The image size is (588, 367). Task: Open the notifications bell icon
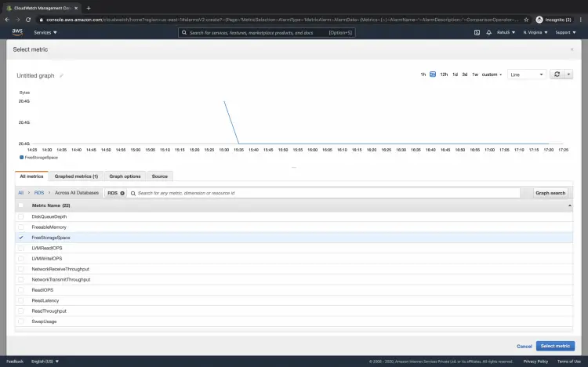coord(488,33)
